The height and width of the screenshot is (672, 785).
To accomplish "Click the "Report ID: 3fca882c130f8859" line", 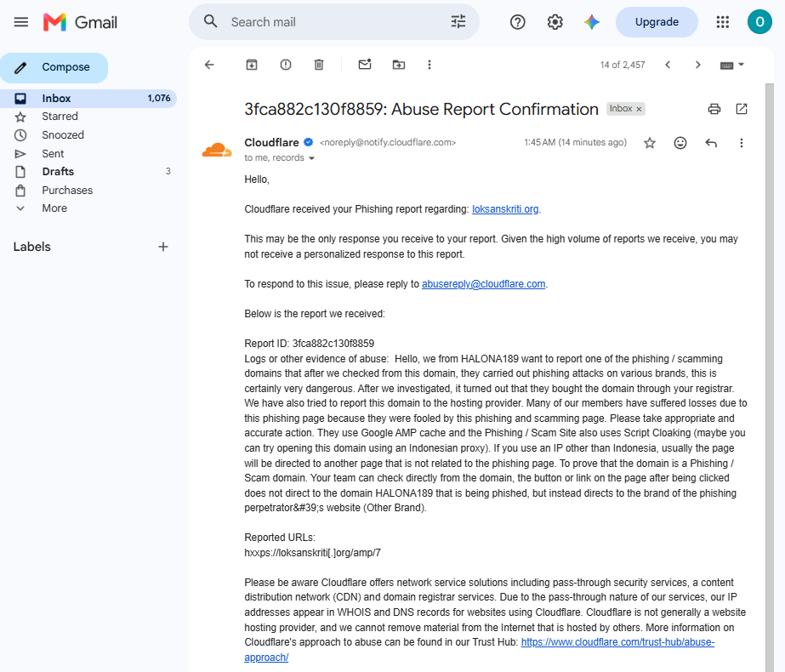I will tap(309, 344).
